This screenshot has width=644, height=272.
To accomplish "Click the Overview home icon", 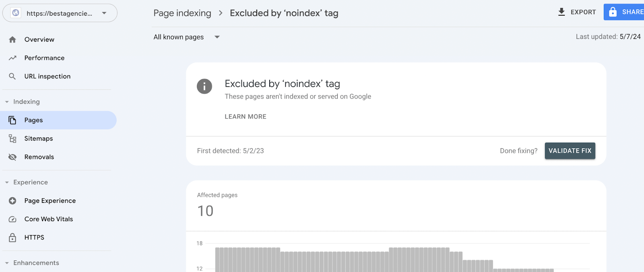I will coord(12,39).
